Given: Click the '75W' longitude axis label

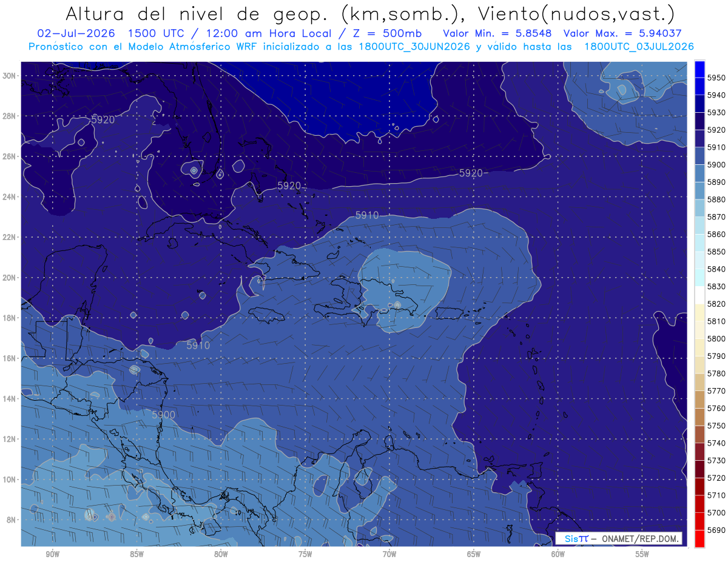Looking at the screenshot, I should click(305, 554).
